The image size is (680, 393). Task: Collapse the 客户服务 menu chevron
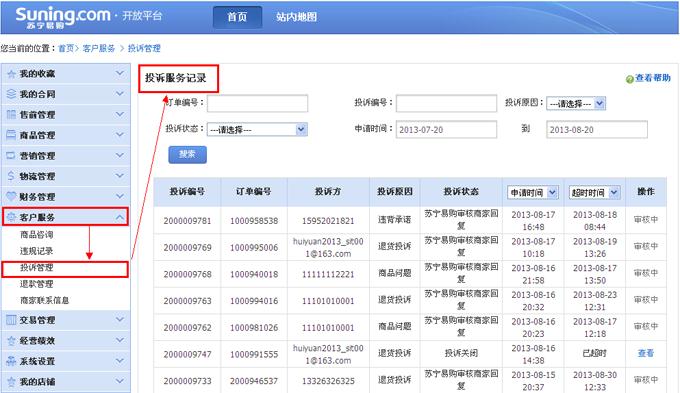(x=120, y=217)
